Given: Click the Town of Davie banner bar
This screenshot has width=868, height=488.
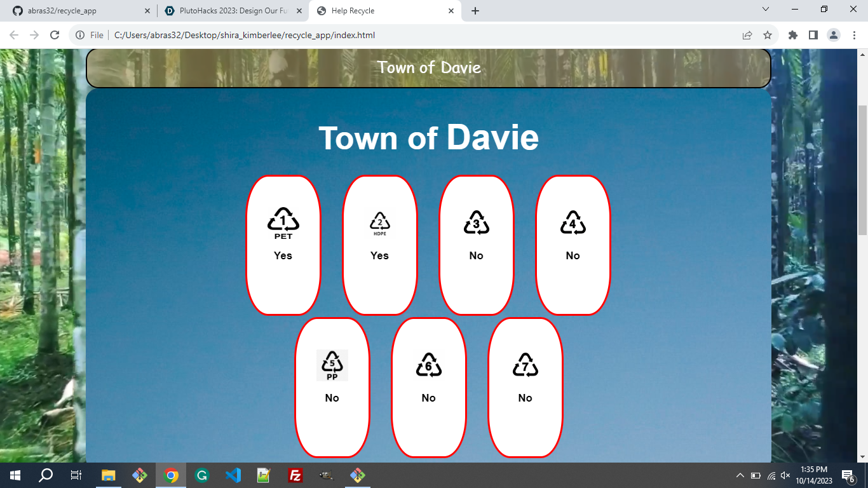Looking at the screenshot, I should pos(429,67).
